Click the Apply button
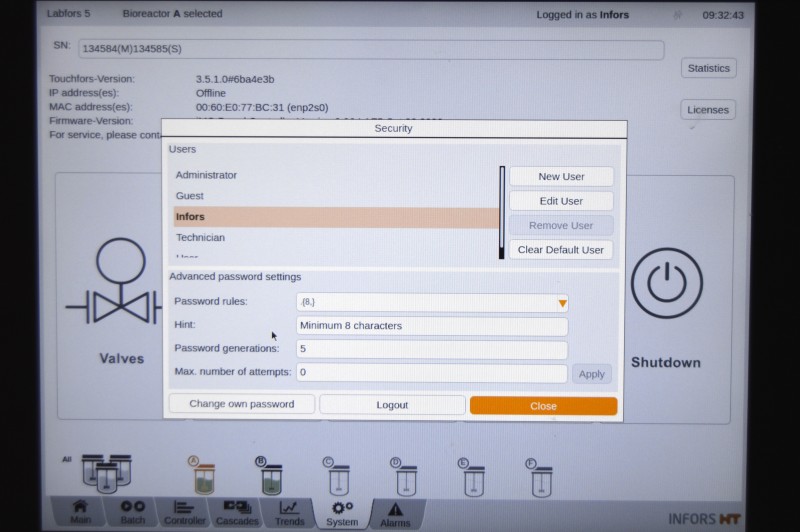Screen dimensions: 800x532 tap(591, 374)
